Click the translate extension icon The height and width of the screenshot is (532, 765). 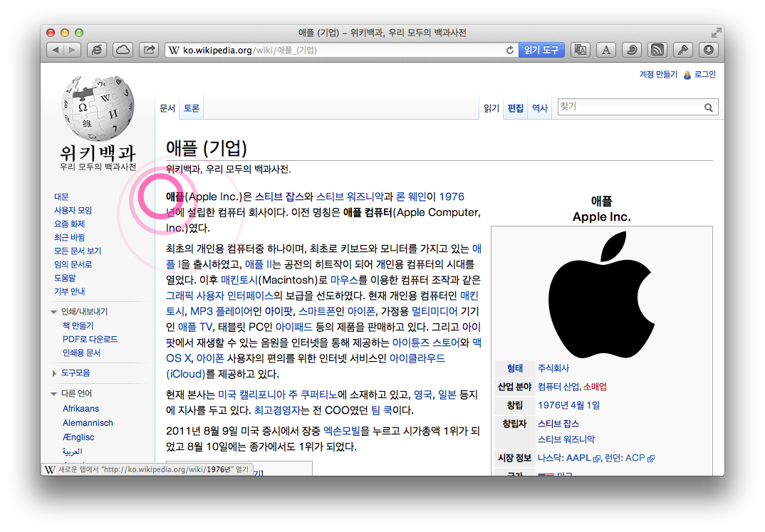point(580,50)
